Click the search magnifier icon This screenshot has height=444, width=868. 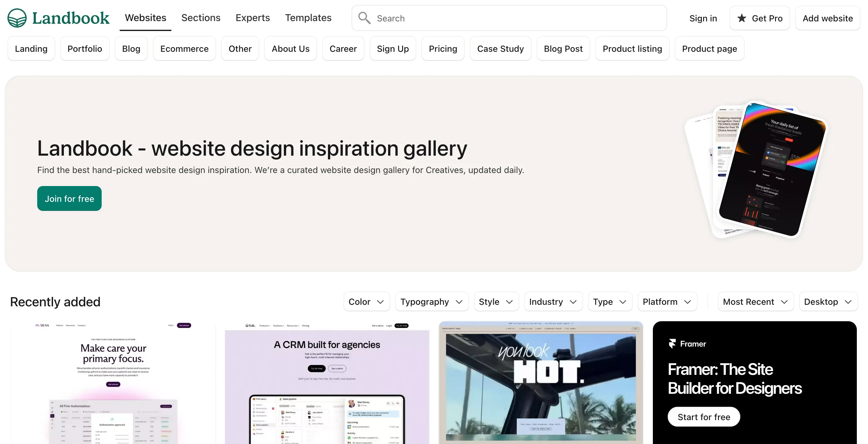(364, 18)
